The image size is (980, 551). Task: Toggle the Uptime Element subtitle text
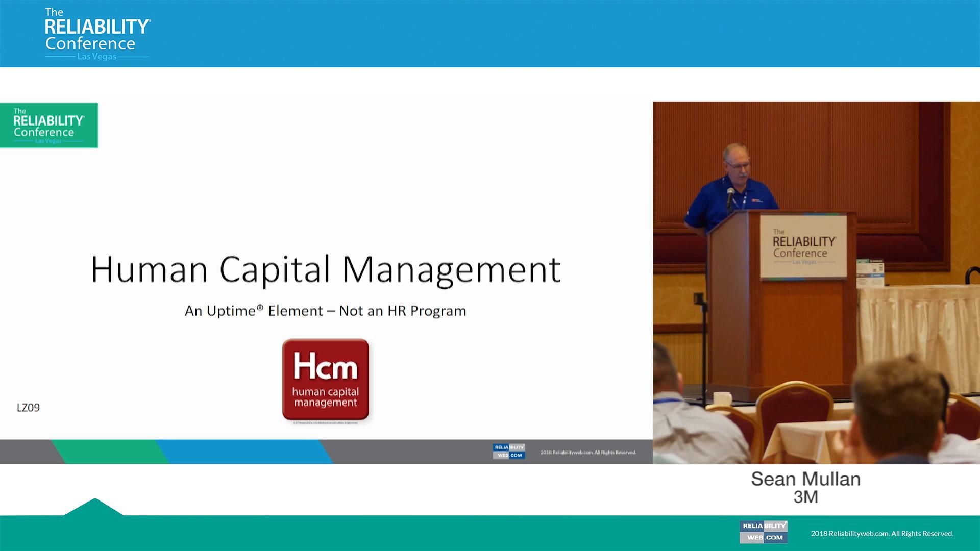click(x=325, y=310)
